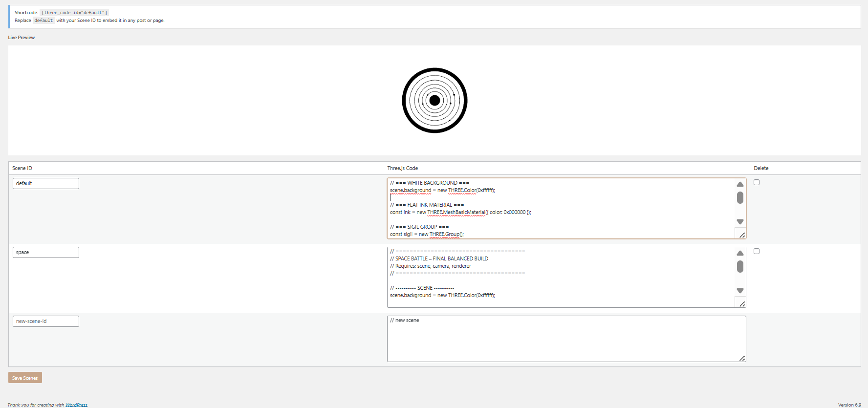Click scroll up arrow in space scene code
Image resolution: width=868 pixels, height=408 pixels.
click(740, 253)
